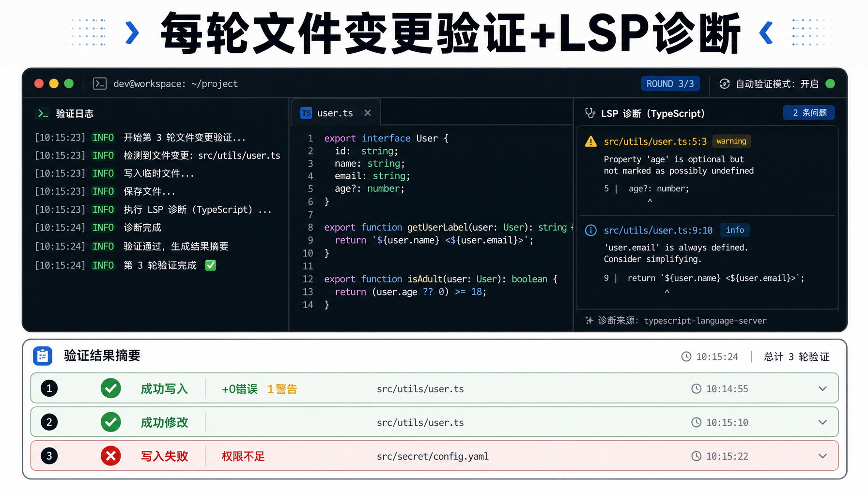Image resolution: width=868 pixels, height=496 pixels.
Task: Click the green checkbox after '第 3 轮验证完成'
Action: 211,265
